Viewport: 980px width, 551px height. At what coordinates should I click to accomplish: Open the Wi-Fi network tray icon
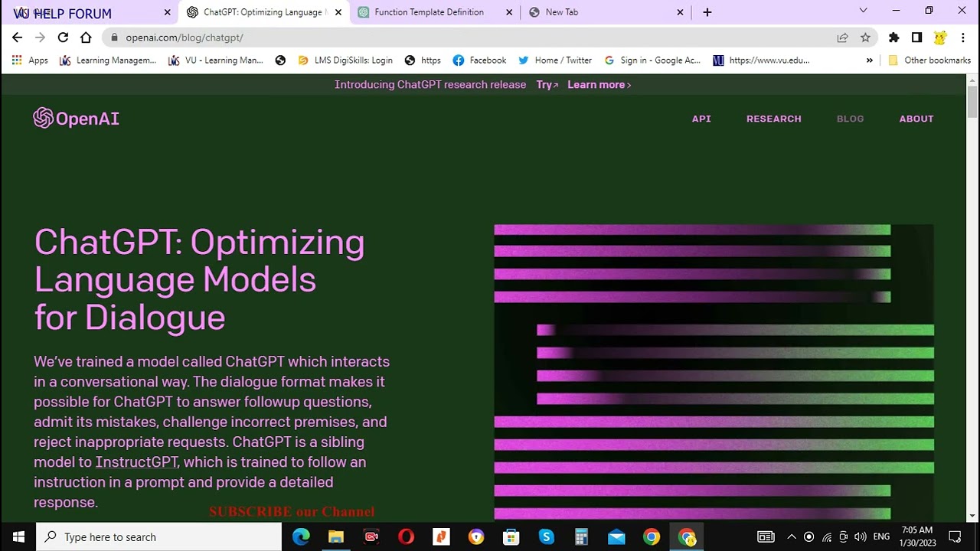coord(826,536)
